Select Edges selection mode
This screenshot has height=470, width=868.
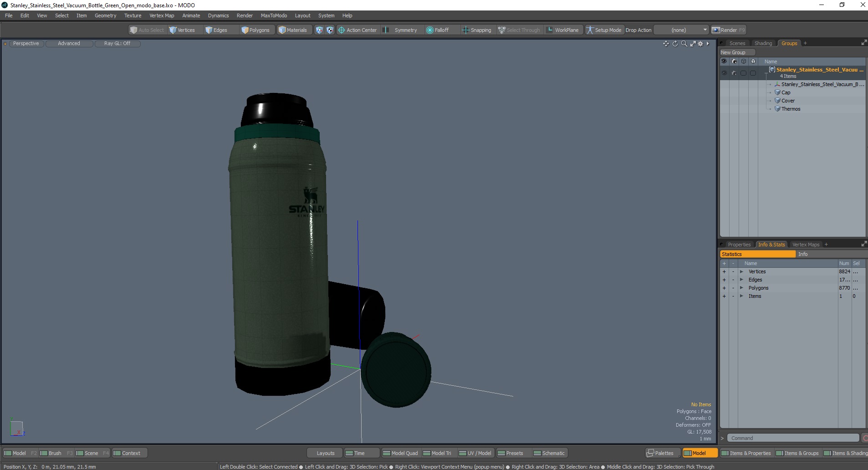(x=216, y=30)
